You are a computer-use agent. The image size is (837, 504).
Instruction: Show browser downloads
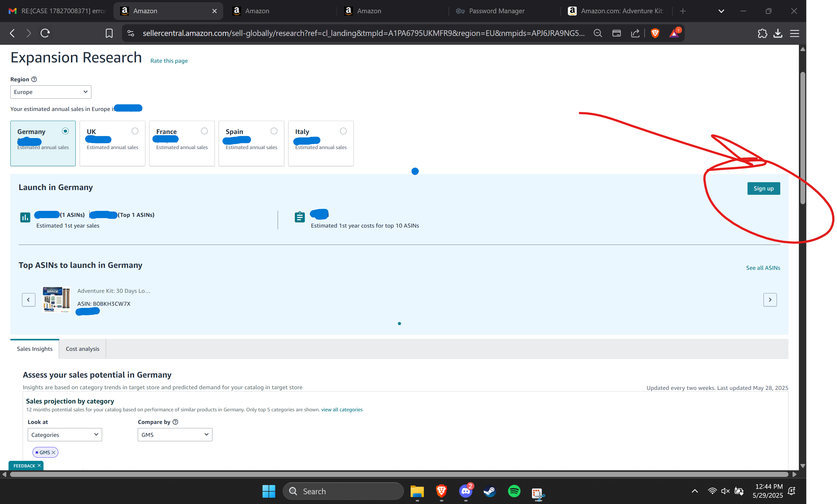click(x=778, y=33)
